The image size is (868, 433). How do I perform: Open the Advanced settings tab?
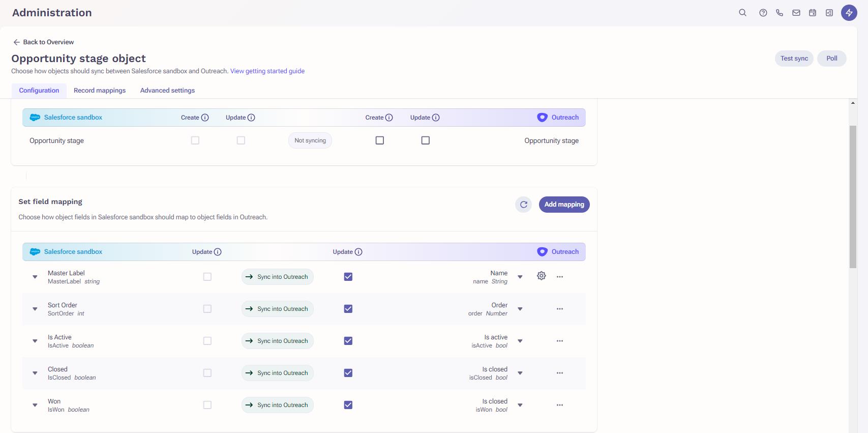[x=167, y=91]
